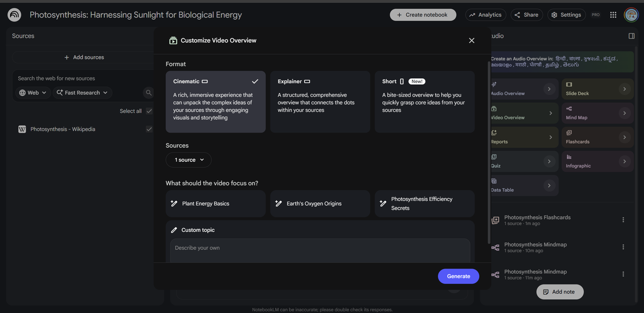
Task: Collapse the Studio panel with sidebar icon
Action: pos(631,36)
